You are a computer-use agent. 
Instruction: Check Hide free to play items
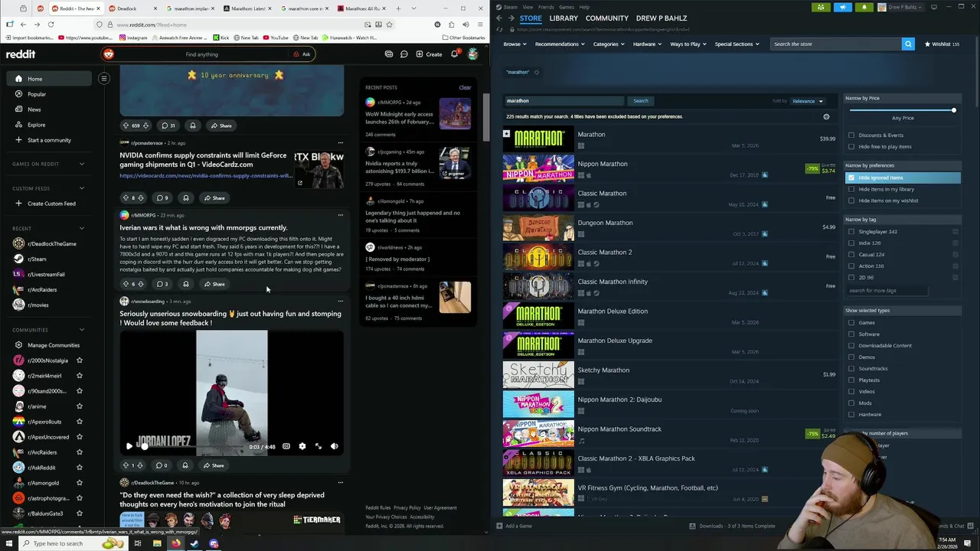click(x=851, y=146)
